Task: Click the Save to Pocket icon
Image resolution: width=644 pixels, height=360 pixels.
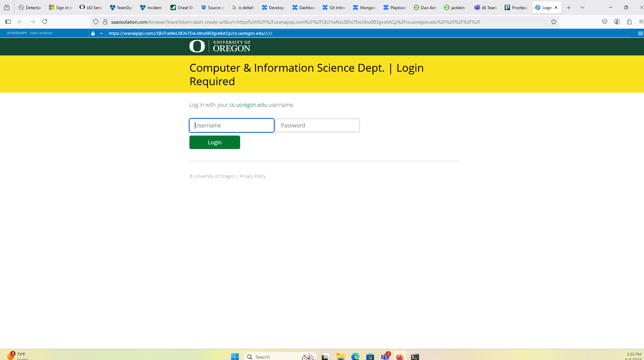Action: tap(605, 22)
